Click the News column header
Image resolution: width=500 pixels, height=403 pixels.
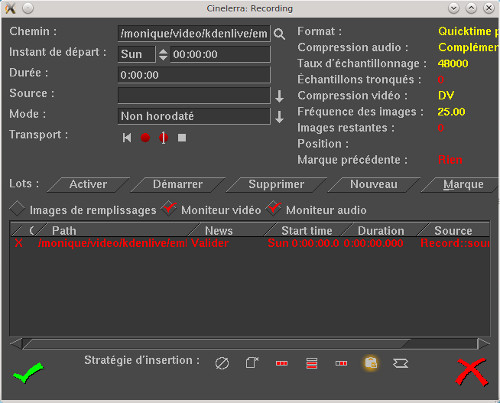coord(230,230)
